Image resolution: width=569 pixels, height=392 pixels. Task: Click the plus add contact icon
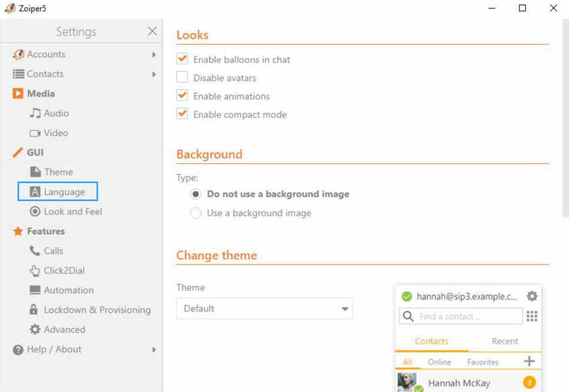tap(530, 361)
